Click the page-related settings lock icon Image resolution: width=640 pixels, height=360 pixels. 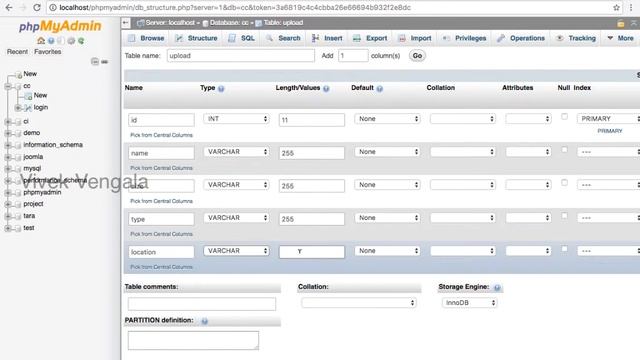[620, 24]
